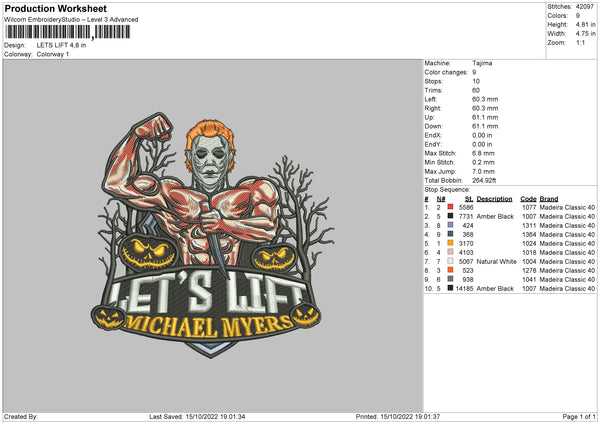Select the min stitch value '0.2 mm'
600x424 pixels.
483,163
